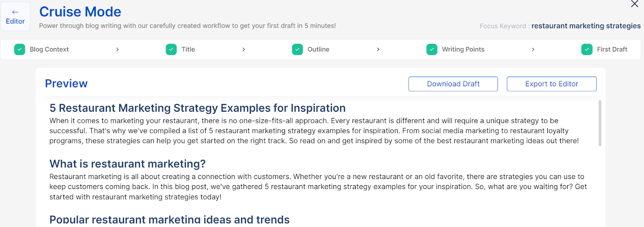Click the Writing Points green checkmark icon
This screenshot has width=644, height=227.
pyautogui.click(x=432, y=49)
